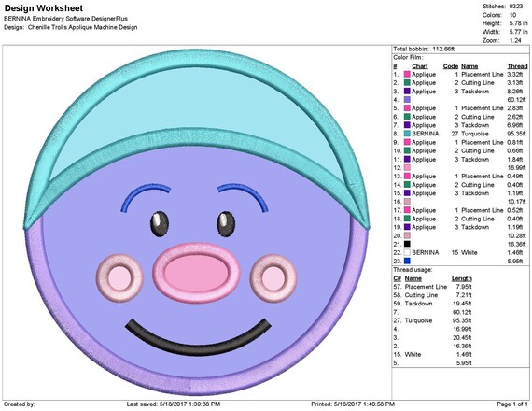Click thread length 10.17ft in row 16

516,202
